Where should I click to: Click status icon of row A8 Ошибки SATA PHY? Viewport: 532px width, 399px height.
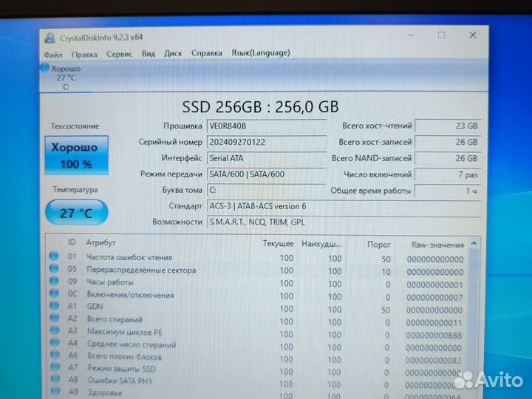pyautogui.click(x=55, y=379)
